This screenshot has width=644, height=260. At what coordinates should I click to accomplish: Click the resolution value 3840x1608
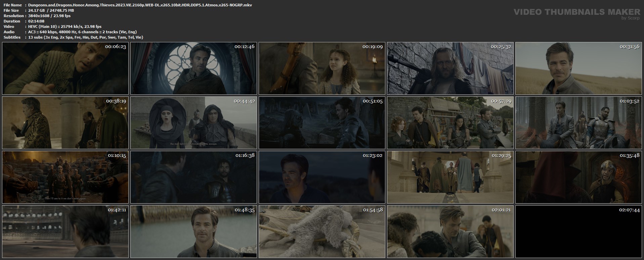coord(39,16)
